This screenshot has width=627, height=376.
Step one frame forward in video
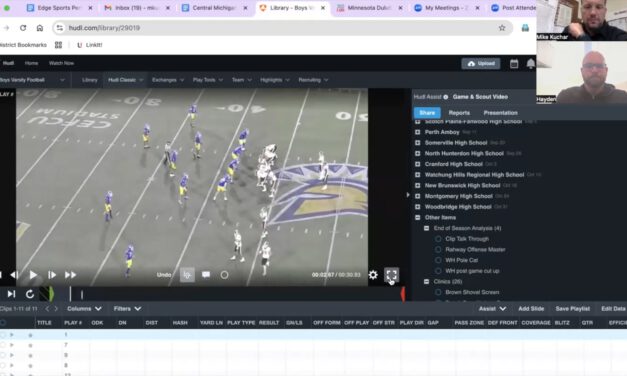[52, 275]
